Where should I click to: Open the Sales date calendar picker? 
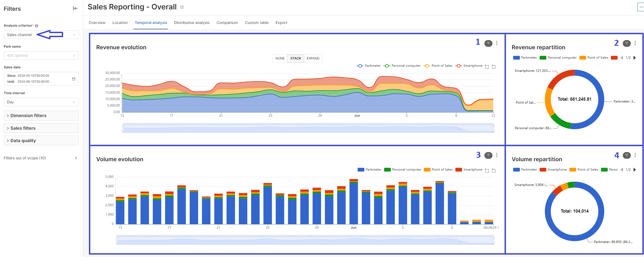click(74, 79)
